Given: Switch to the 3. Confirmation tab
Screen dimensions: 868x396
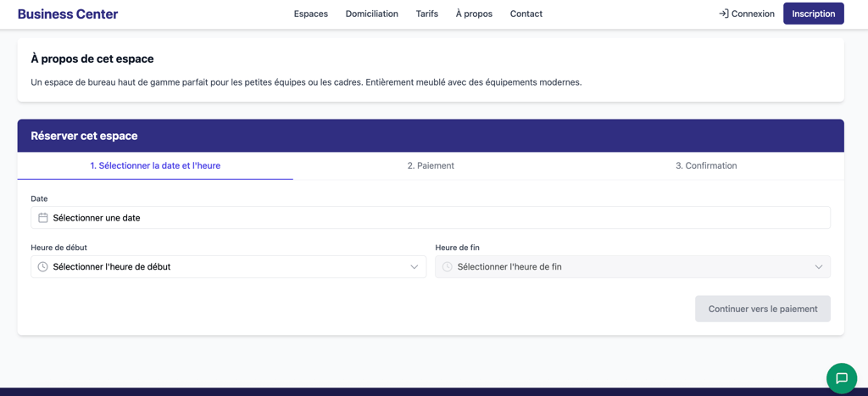Looking at the screenshot, I should point(706,165).
